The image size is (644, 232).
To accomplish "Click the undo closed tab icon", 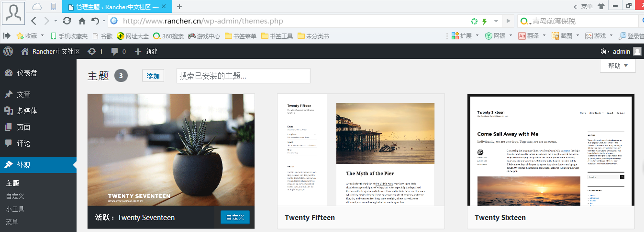I will coord(95,21).
